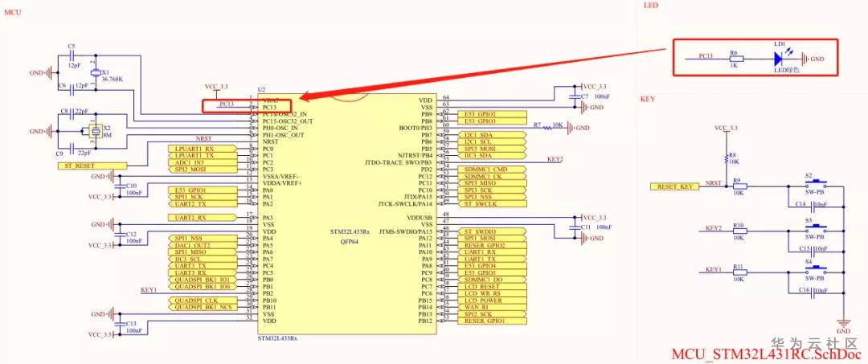
Task: Select resistor R11 10K symbol
Action: click(740, 272)
